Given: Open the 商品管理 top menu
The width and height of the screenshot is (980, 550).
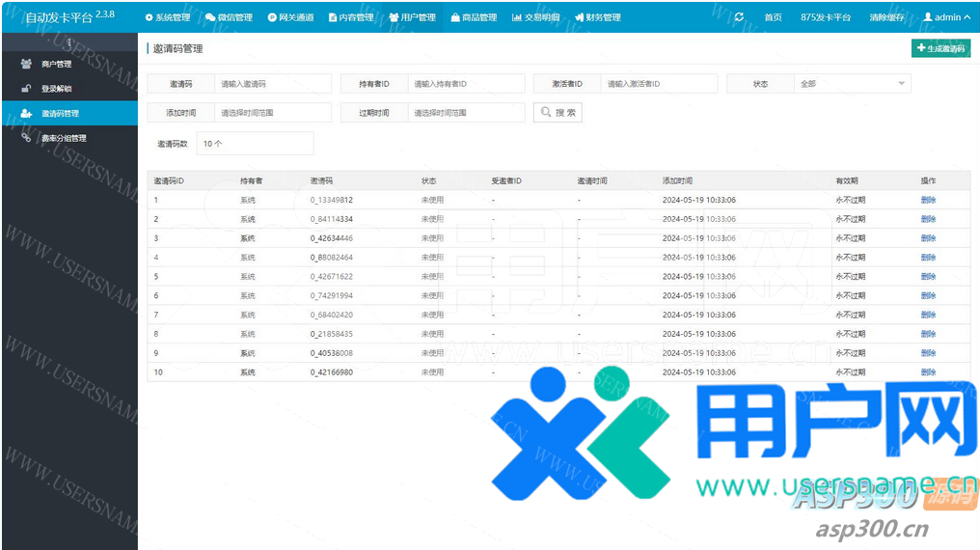Looking at the screenshot, I should [474, 17].
